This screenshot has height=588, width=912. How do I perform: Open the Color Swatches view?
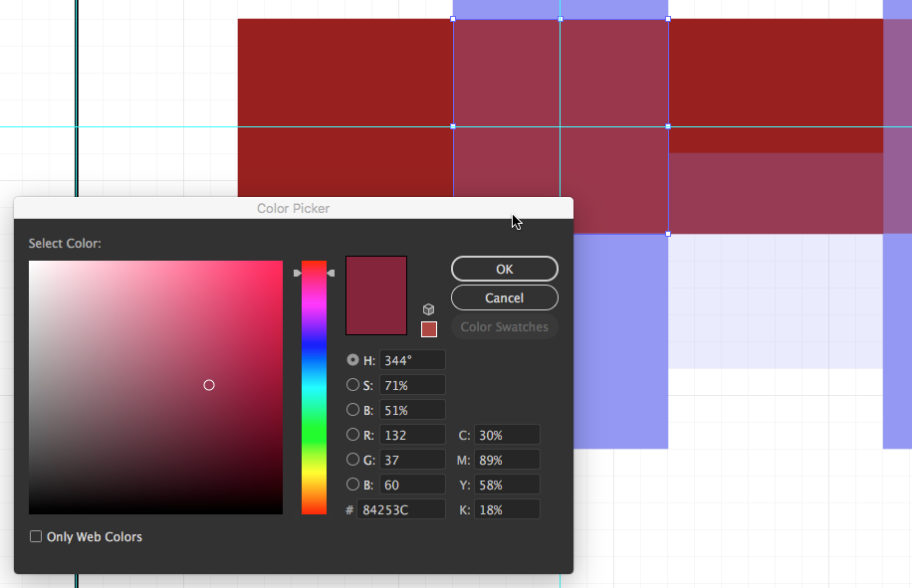(x=504, y=326)
